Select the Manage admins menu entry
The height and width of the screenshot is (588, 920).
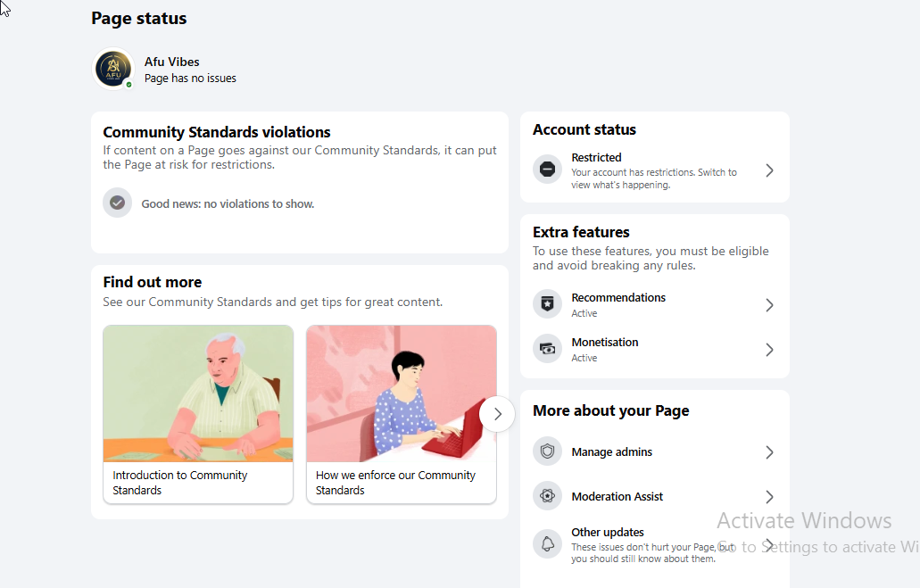tap(654, 451)
